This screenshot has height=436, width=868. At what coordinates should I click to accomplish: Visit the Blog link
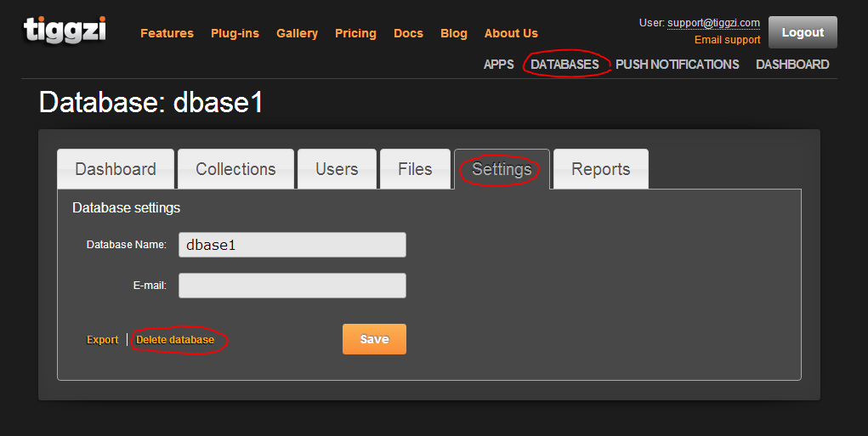453,33
